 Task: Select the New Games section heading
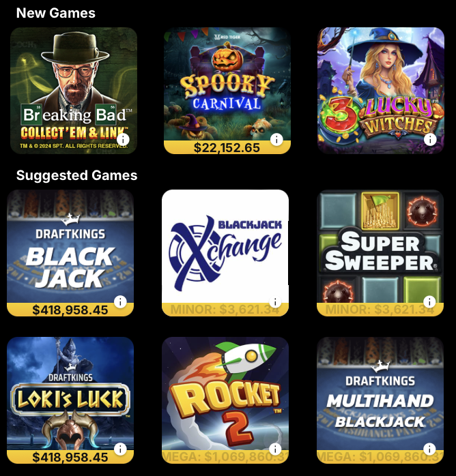click(x=56, y=13)
